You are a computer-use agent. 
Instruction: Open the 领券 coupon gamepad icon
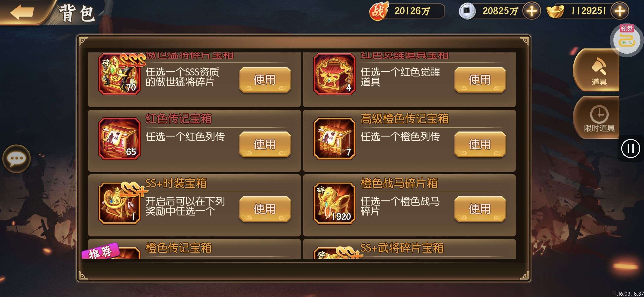pyautogui.click(x=626, y=40)
